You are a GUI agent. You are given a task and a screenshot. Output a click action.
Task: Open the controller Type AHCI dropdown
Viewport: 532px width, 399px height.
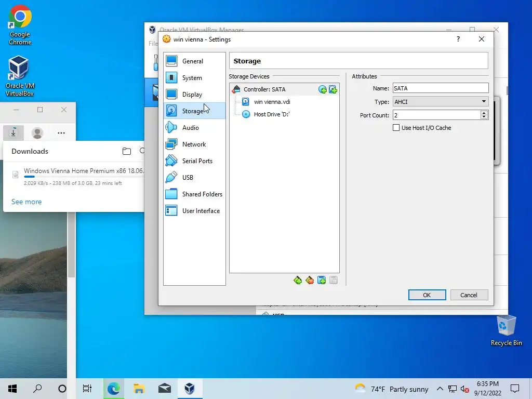click(441, 101)
